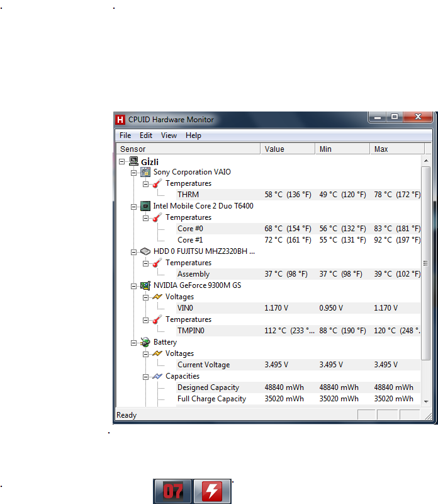Click the Sony Corporation VAIO motherboard icon
438x504 pixels.
145,172
